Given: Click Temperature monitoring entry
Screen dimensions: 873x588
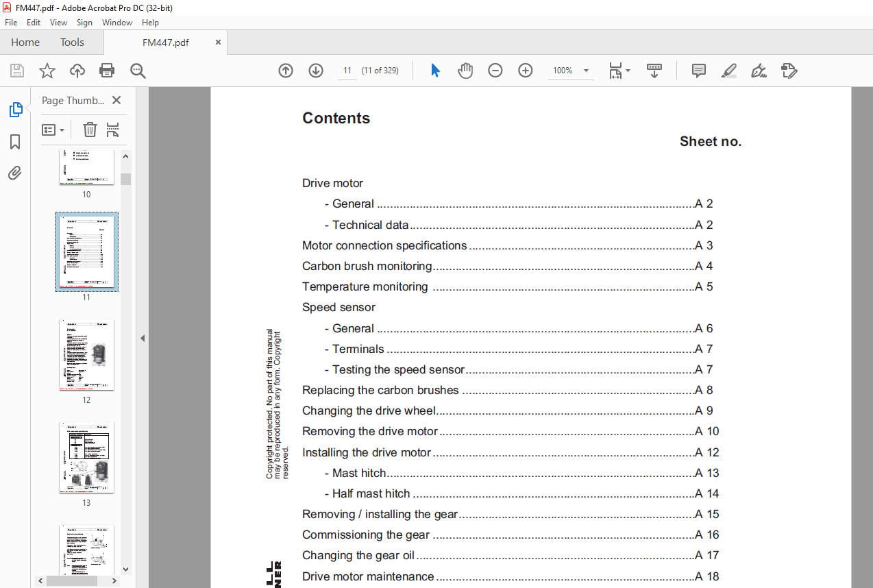Looking at the screenshot, I should click(x=508, y=286).
